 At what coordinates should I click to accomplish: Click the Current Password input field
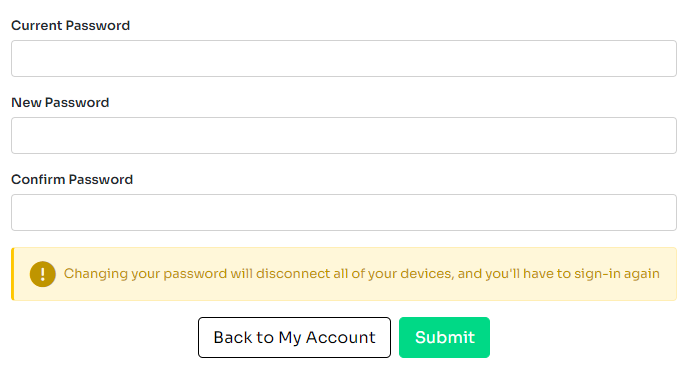[344, 59]
